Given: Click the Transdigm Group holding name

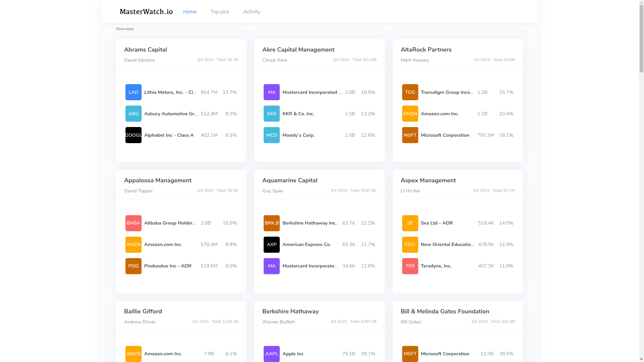Looking at the screenshot, I should 447,92.
